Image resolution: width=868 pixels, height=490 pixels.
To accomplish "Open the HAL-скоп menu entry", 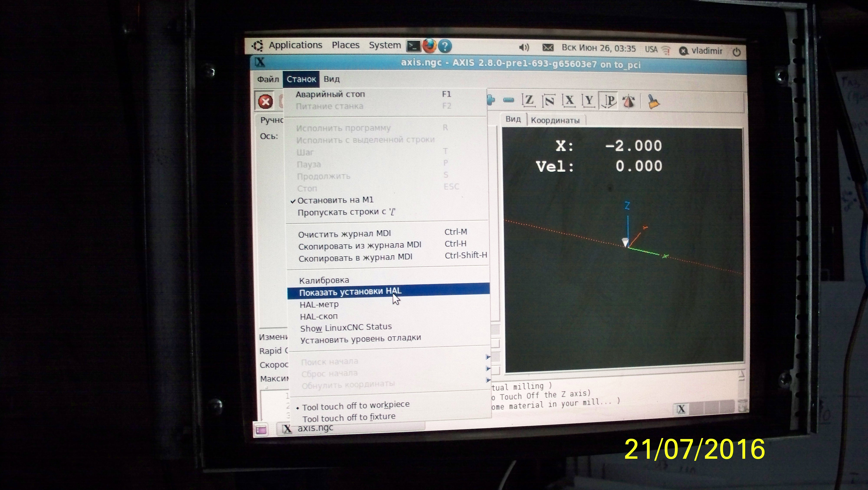I will coord(318,316).
